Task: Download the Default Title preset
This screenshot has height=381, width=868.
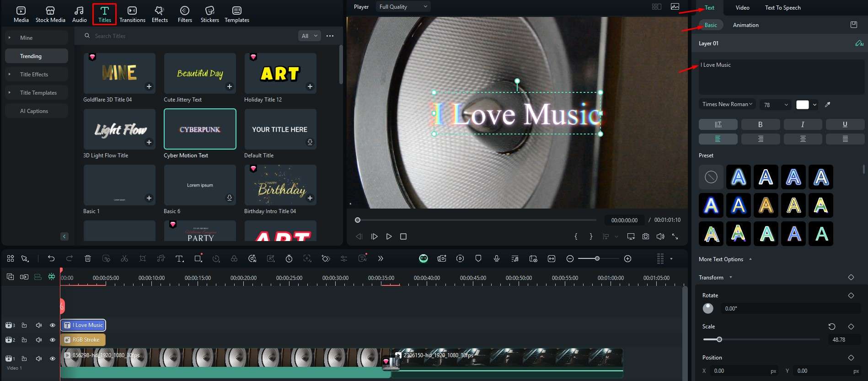Action: click(x=310, y=142)
